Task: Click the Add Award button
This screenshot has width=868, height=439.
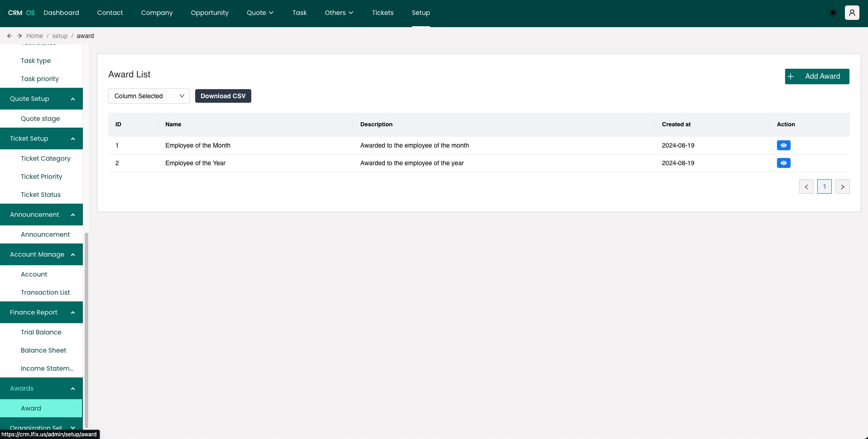Action: [x=817, y=76]
